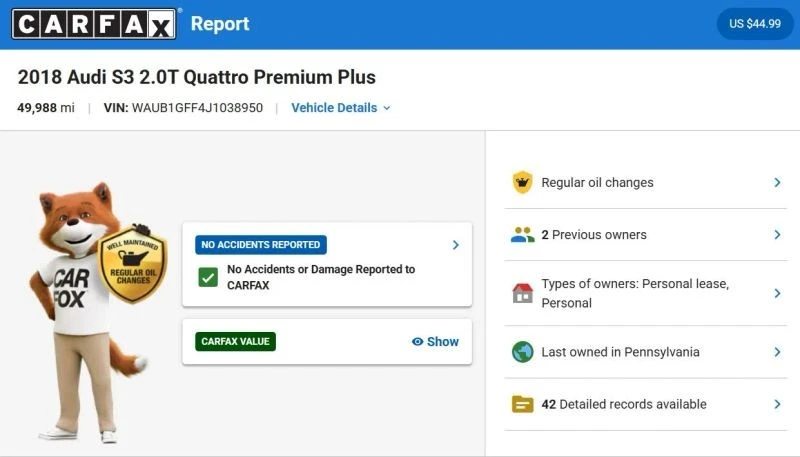Click the CARFAX logo in the header
The height and width of the screenshot is (457, 800).
click(x=94, y=24)
